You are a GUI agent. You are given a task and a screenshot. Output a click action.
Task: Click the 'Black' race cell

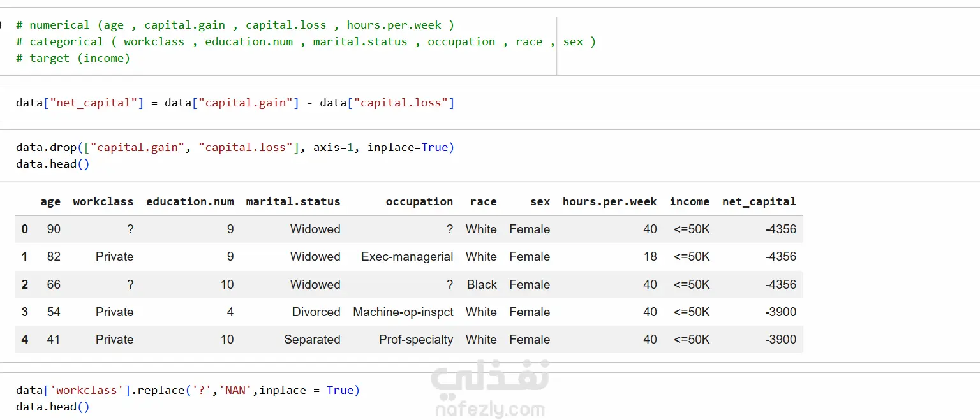482,285
